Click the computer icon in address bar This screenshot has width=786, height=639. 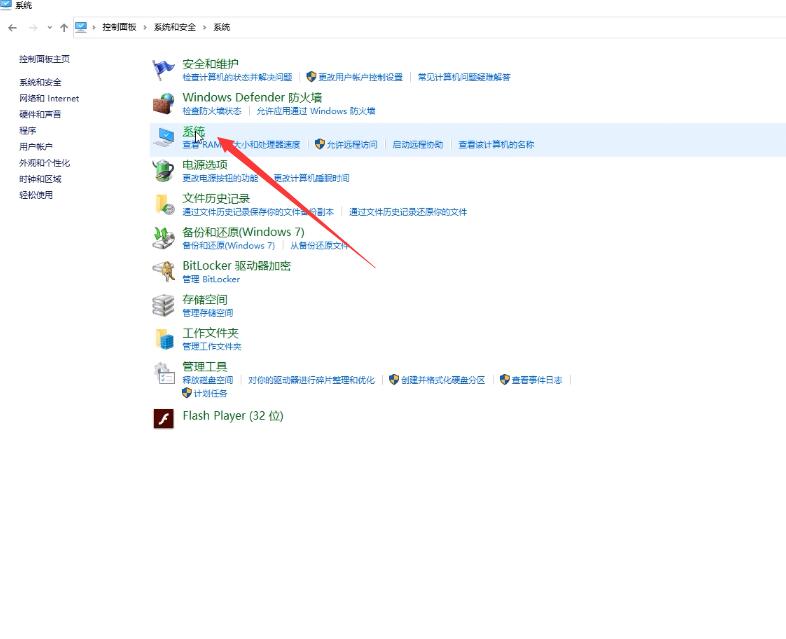(x=81, y=27)
